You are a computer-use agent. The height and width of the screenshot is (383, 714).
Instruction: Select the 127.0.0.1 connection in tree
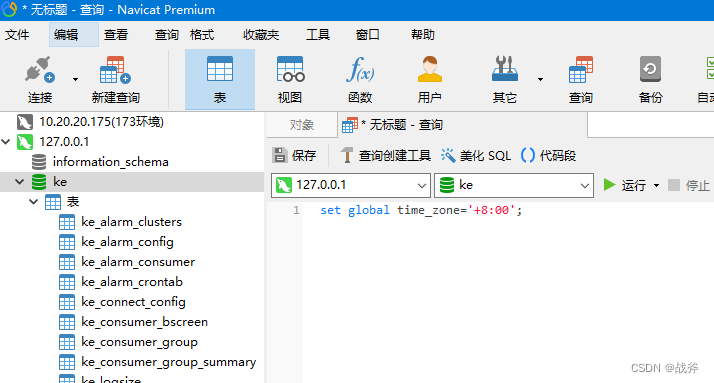pyautogui.click(x=64, y=142)
